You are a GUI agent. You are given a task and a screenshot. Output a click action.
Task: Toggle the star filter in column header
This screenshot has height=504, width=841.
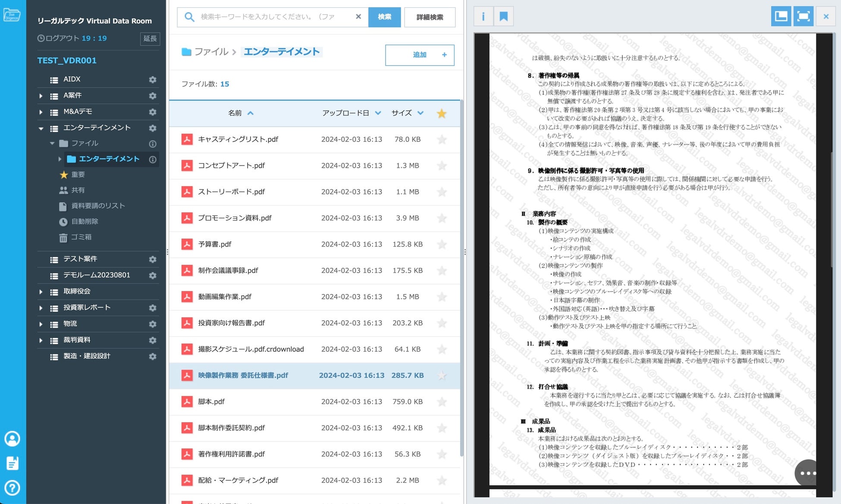coord(441,113)
